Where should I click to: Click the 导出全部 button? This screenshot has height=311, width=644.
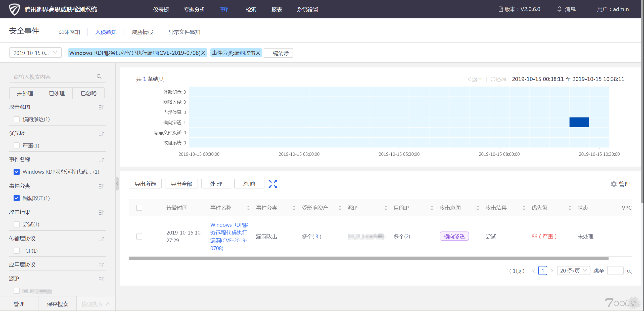tap(181, 184)
